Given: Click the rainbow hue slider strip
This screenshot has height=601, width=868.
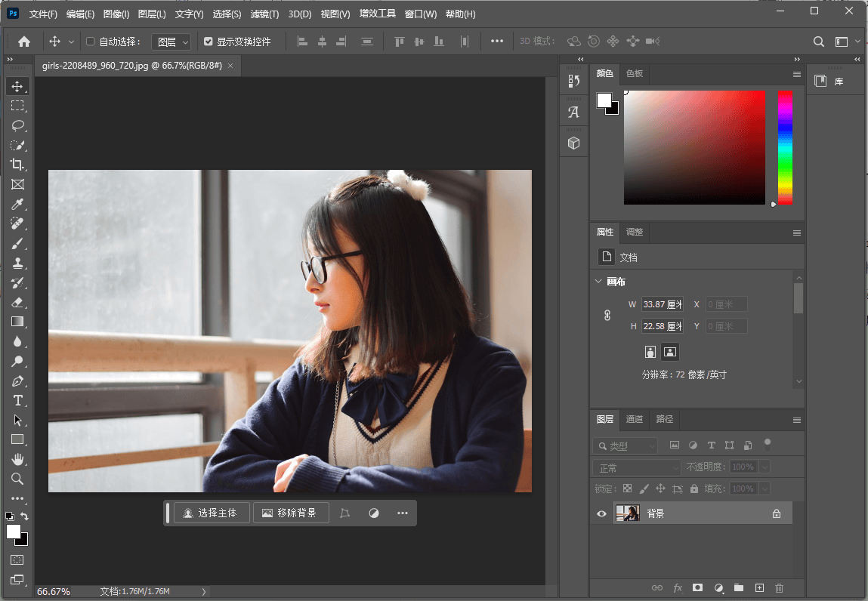Looking at the screenshot, I should pos(785,147).
